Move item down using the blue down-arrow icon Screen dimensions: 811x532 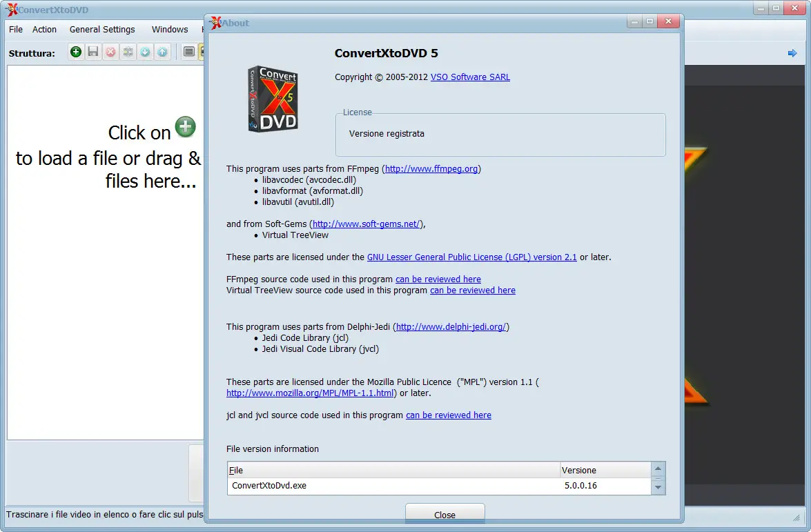145,52
